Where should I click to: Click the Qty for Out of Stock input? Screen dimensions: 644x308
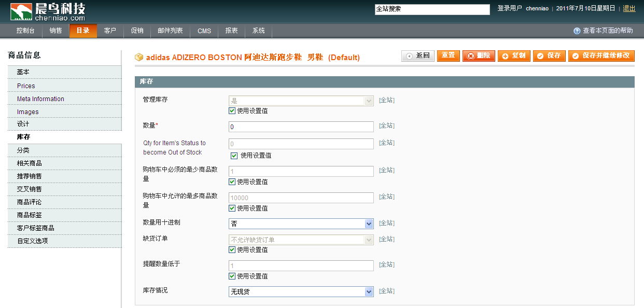301,144
